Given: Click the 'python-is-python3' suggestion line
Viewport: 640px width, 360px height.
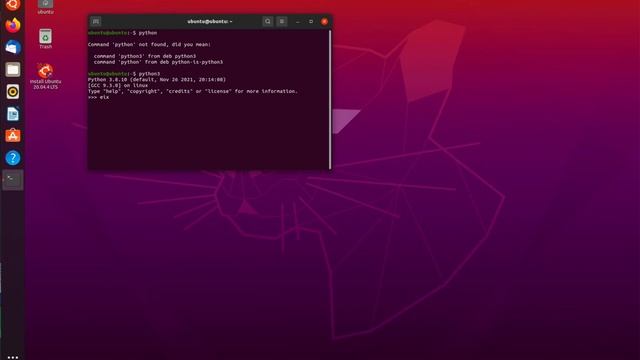Looking at the screenshot, I should pyautogui.click(x=158, y=62).
